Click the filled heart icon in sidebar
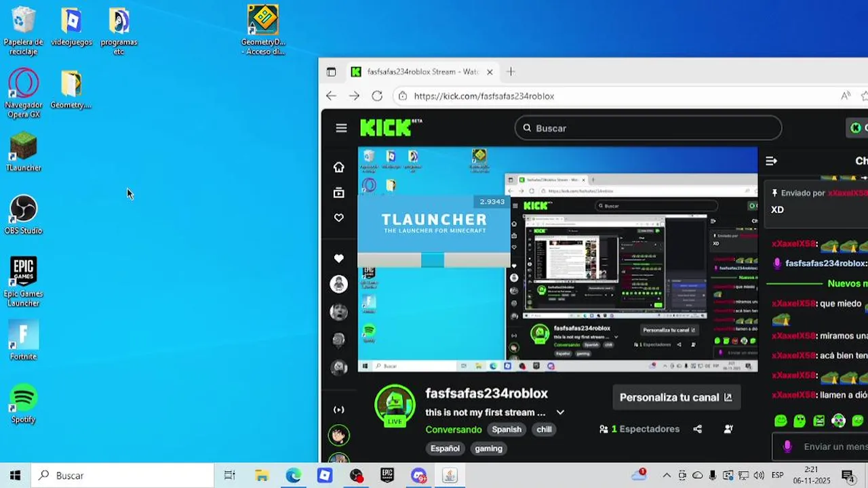 click(339, 258)
